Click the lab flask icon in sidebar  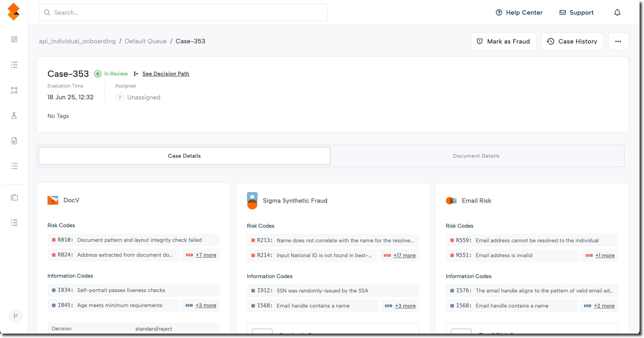[14, 115]
